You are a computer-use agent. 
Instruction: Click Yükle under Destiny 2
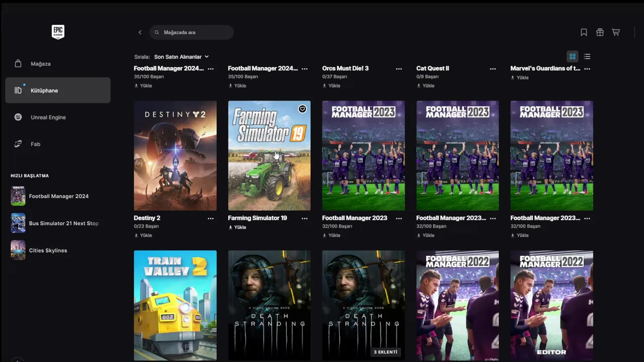[x=143, y=235]
